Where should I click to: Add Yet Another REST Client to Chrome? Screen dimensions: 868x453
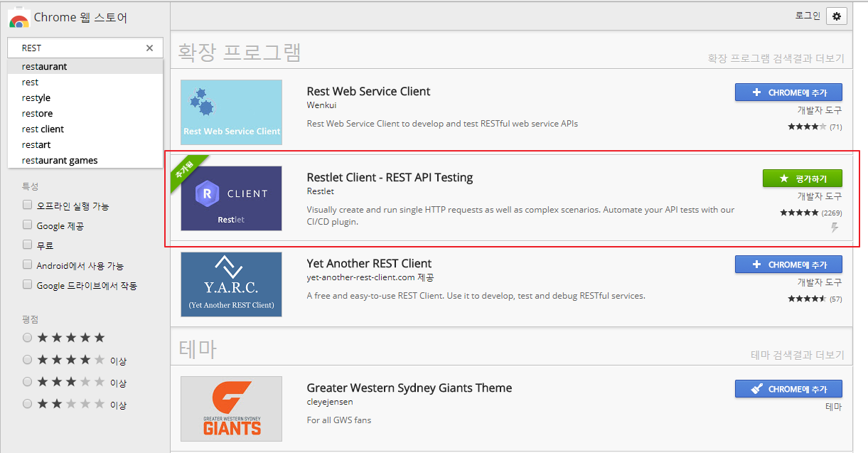pos(788,265)
